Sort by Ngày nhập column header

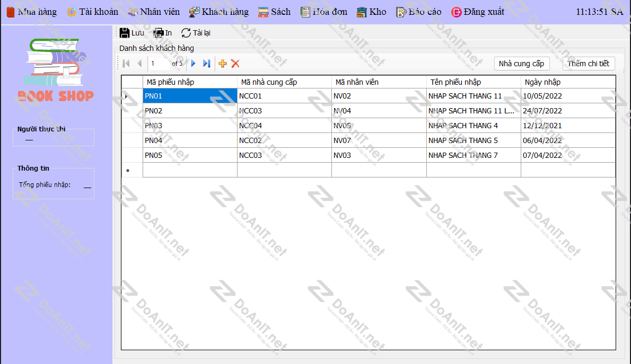pos(568,82)
